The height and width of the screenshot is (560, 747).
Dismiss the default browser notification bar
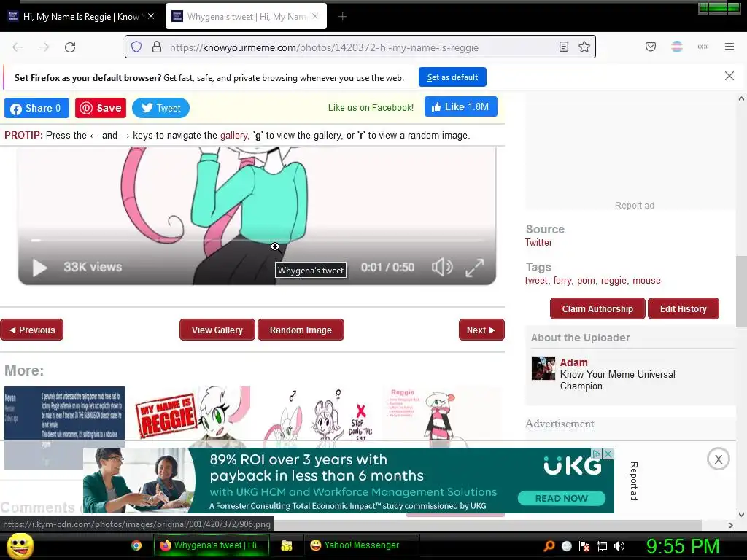pos(729,76)
